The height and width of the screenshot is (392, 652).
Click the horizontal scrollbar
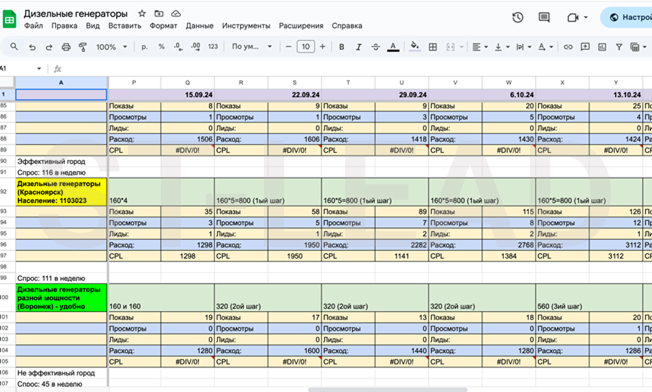pyautogui.click(x=388, y=390)
